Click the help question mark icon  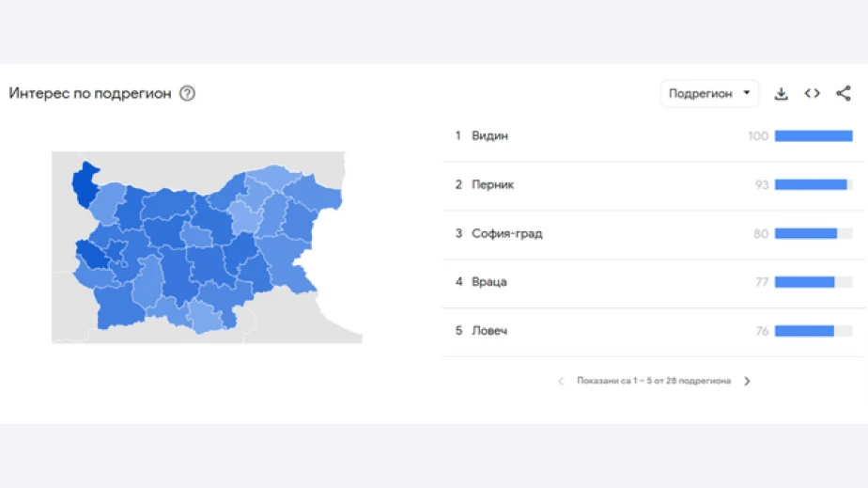[x=187, y=93]
